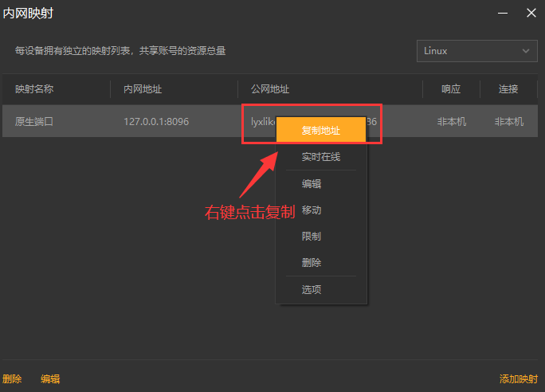Click the 非本机 value under 响应
The image size is (545, 392).
click(x=451, y=122)
